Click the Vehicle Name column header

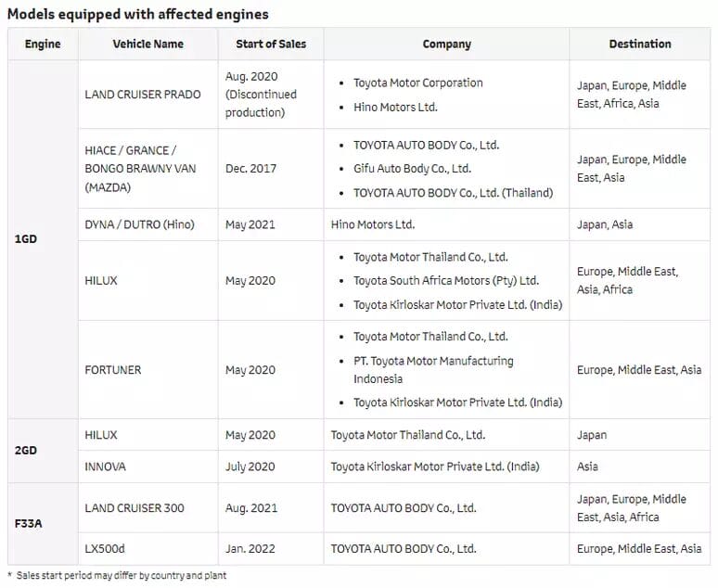148,44
